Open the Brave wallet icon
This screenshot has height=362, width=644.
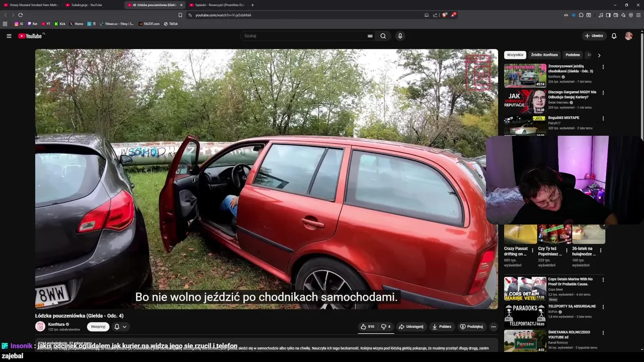coord(616,15)
